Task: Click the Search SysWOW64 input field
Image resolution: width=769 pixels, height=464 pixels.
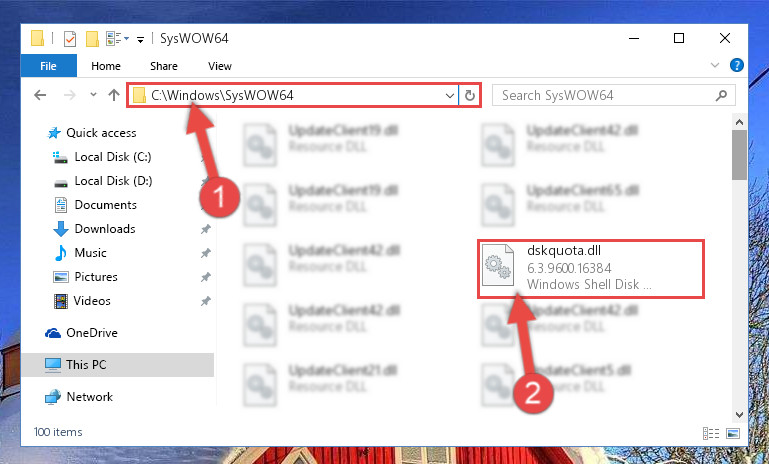Action: pos(614,95)
